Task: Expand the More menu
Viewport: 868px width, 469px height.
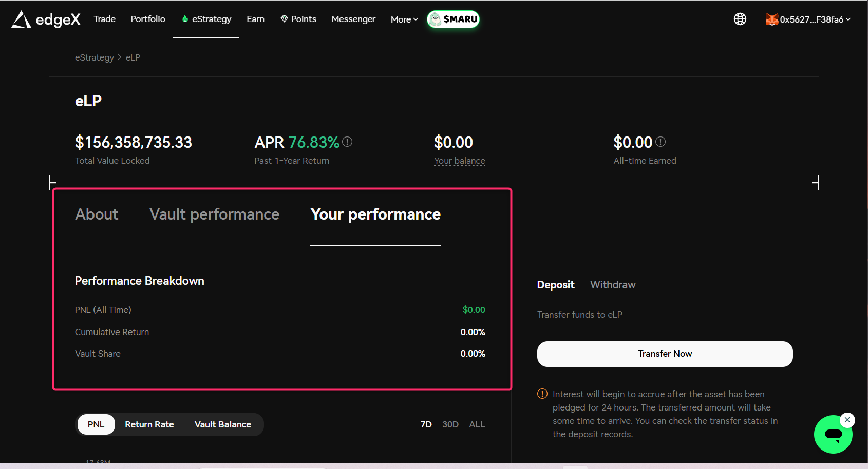Action: click(x=404, y=19)
